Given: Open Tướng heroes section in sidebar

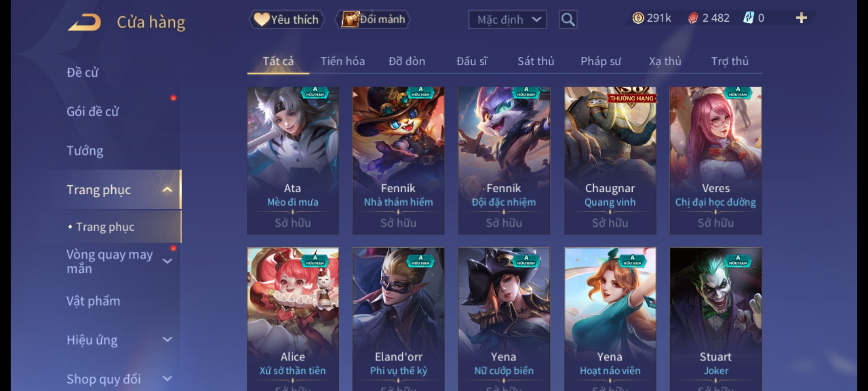Looking at the screenshot, I should pos(85,151).
